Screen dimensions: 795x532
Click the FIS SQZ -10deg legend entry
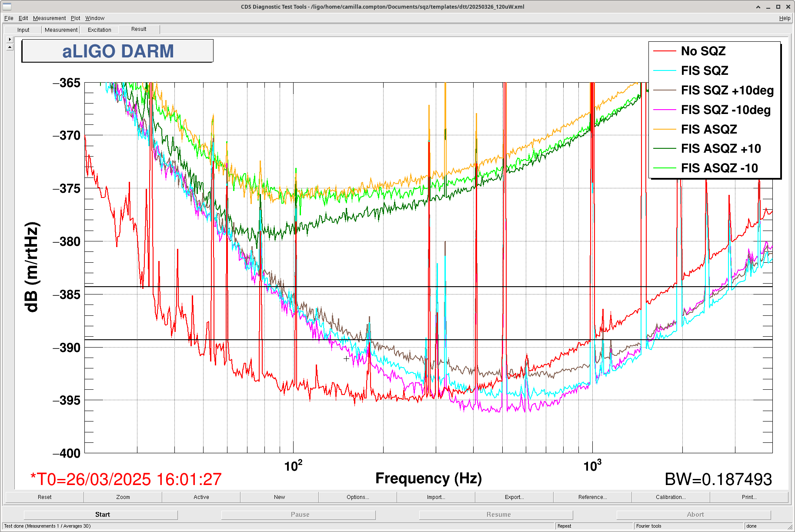(726, 110)
